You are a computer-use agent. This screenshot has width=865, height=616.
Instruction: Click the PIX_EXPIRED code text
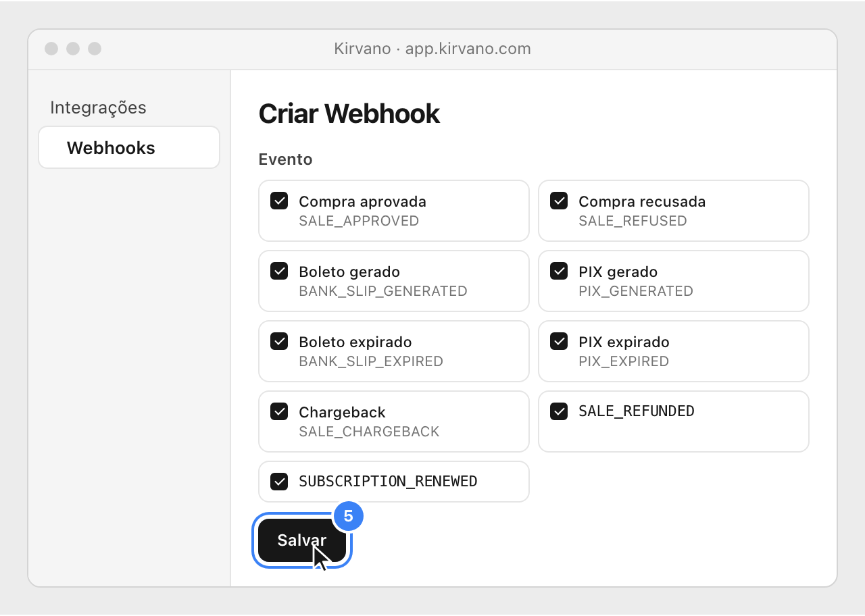[x=624, y=361]
